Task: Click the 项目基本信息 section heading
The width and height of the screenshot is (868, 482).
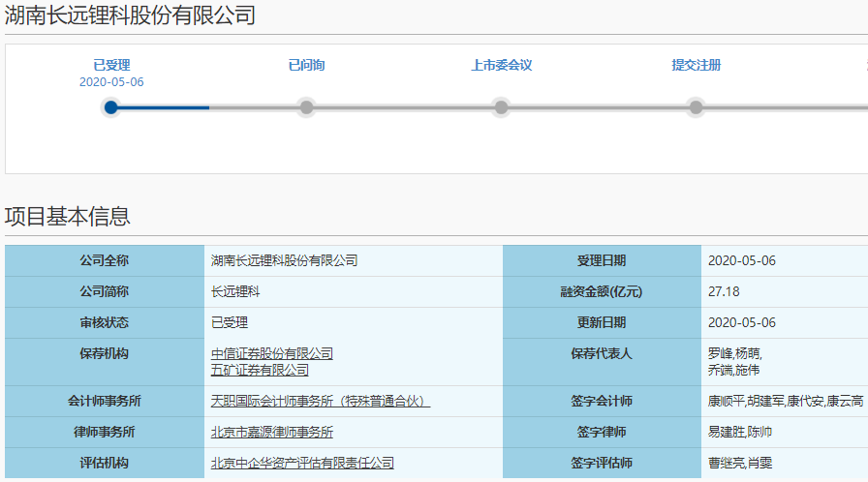Action: pos(68,217)
